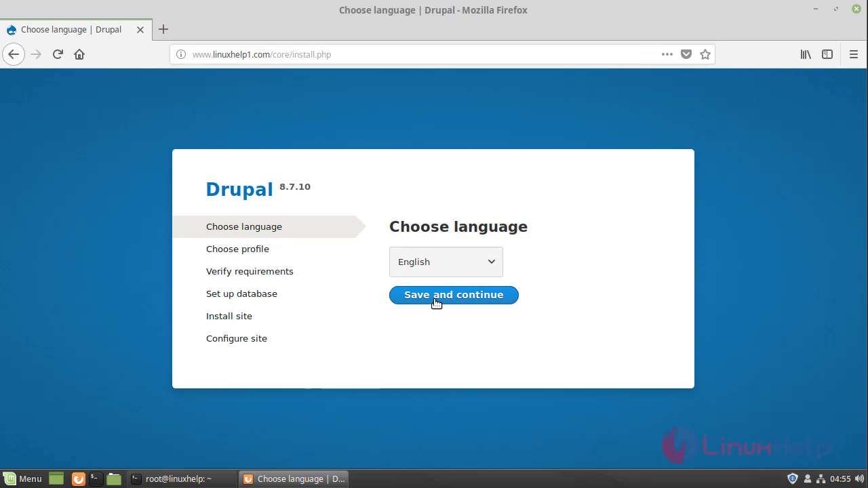Select 'Verify requirements' installer step

point(250,271)
